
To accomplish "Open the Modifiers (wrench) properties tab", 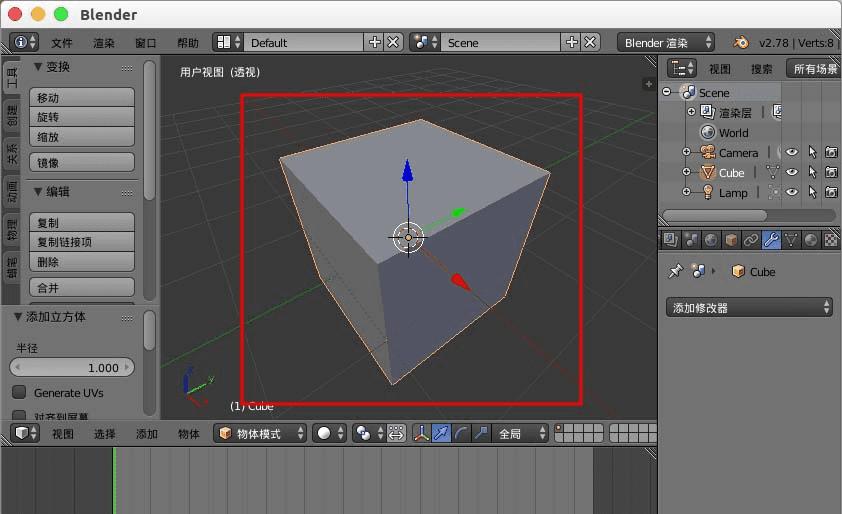I will coord(771,240).
